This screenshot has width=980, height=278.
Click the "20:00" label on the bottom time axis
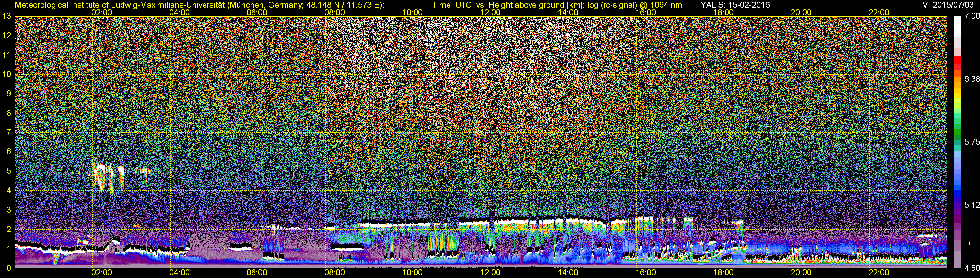pyautogui.click(x=801, y=273)
